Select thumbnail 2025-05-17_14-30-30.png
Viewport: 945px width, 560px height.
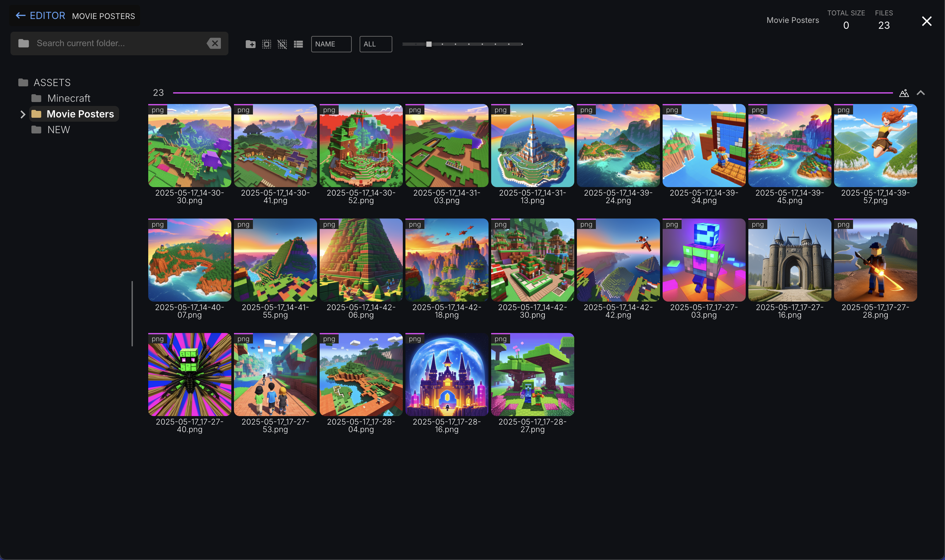189,145
